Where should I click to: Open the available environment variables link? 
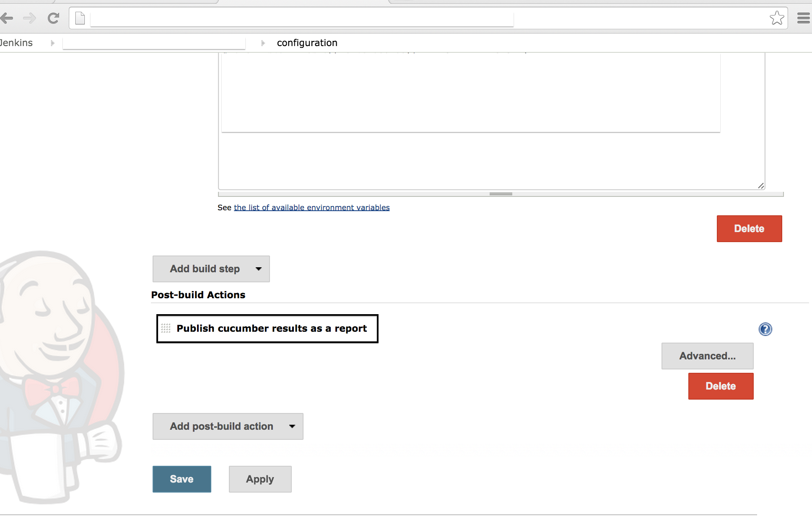(311, 208)
